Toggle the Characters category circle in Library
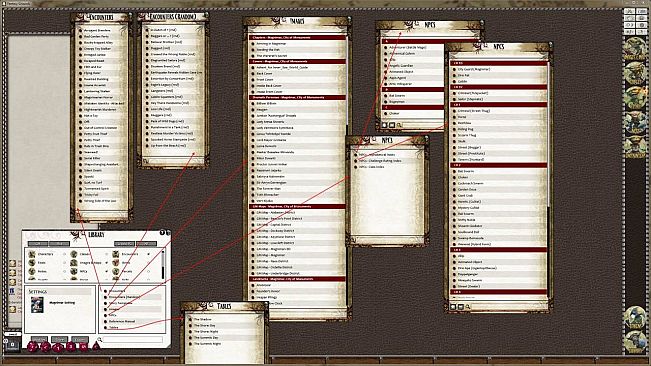This screenshot has width=651, height=366. pos(64,254)
